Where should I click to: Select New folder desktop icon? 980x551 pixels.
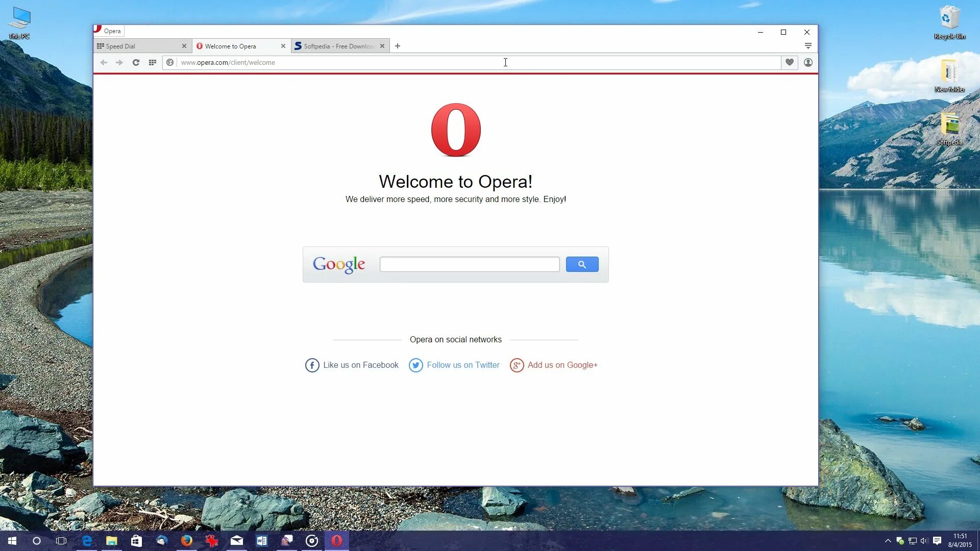coord(950,76)
